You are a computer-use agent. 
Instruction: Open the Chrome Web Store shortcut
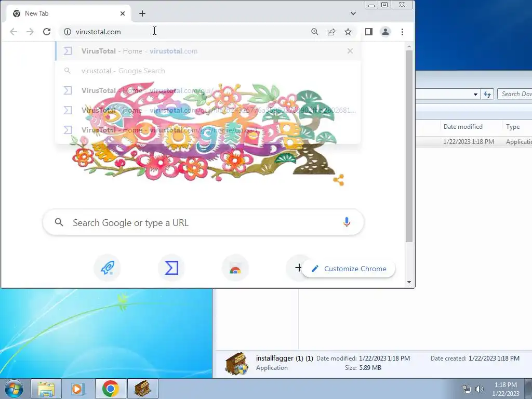[235, 268]
